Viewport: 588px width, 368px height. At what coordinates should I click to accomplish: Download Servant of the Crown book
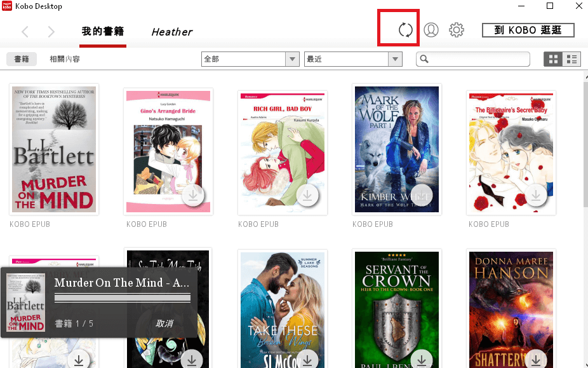422,360
